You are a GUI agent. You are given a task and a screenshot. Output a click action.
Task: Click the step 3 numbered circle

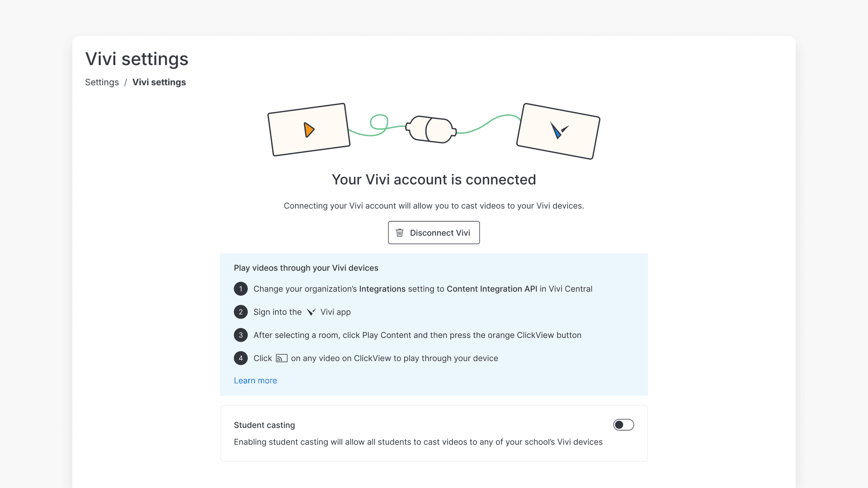(x=241, y=335)
